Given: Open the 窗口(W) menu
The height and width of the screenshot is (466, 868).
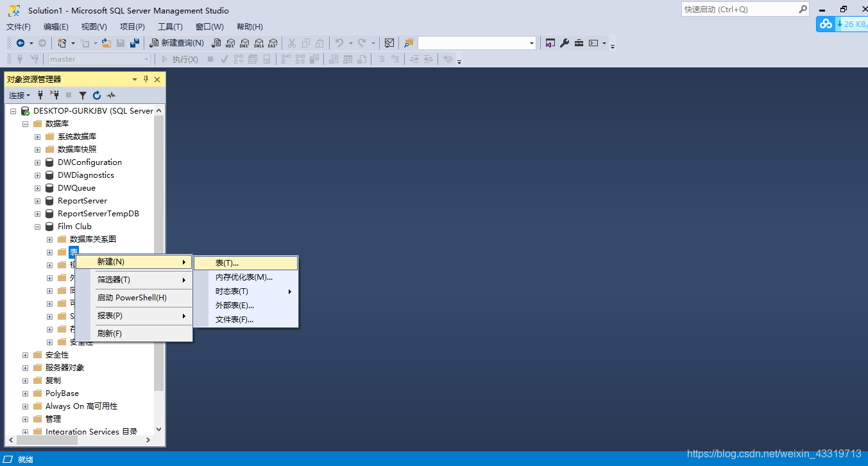Looking at the screenshot, I should tap(210, 26).
